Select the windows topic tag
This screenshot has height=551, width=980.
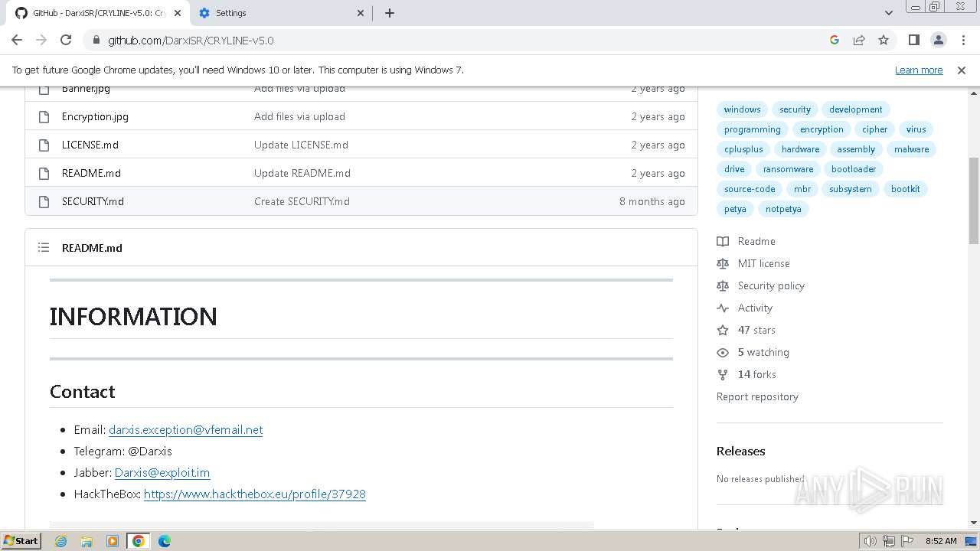(743, 109)
